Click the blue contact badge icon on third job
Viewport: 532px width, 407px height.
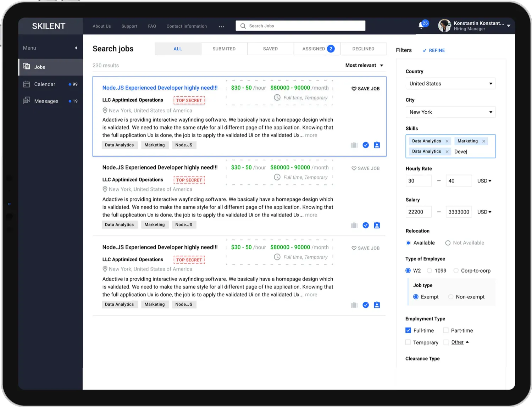(x=377, y=305)
